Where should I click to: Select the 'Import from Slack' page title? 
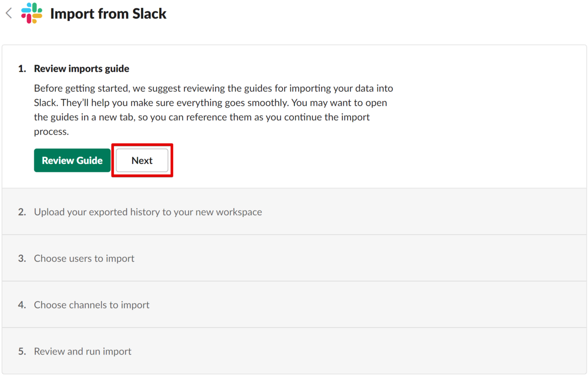[x=108, y=14]
